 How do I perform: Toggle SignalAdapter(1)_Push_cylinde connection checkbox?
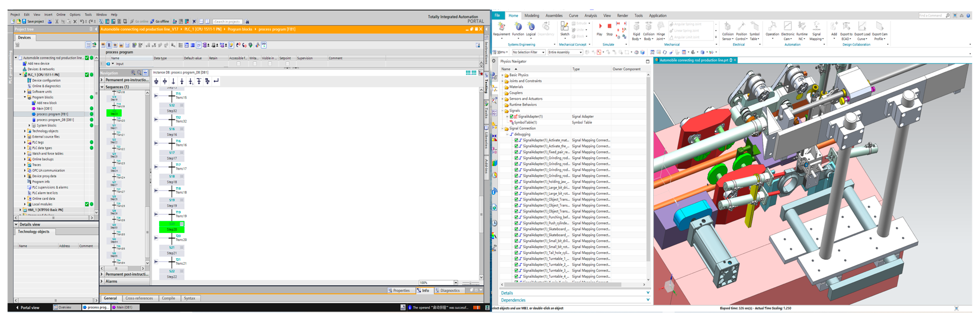(x=516, y=223)
